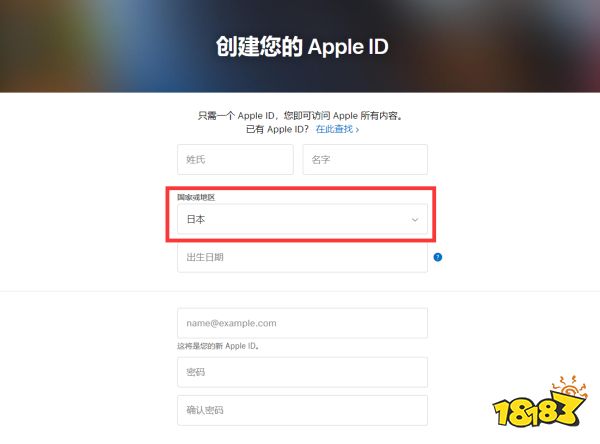Image resolution: width=600 pixels, height=444 pixels.
Task: Click the 国家或地区 label
Action: [196, 197]
